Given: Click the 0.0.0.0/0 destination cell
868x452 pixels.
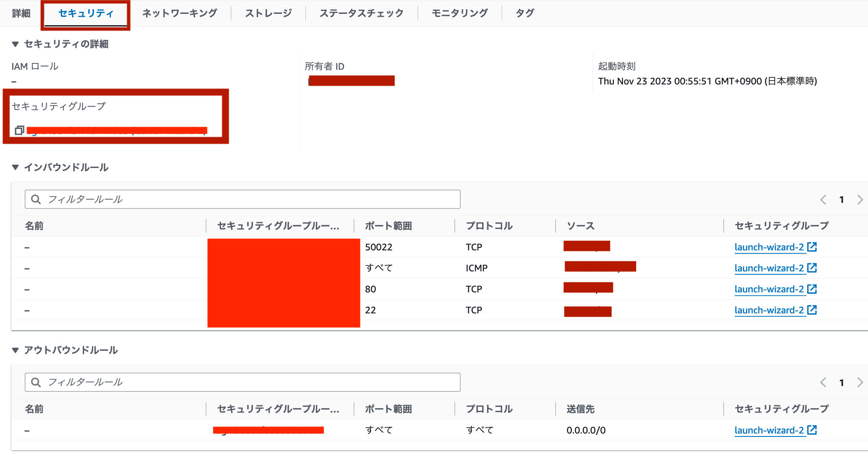Looking at the screenshot, I should pos(586,430).
